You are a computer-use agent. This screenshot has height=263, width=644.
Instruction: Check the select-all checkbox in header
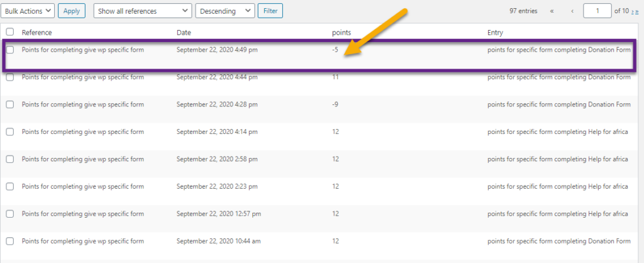(x=10, y=32)
